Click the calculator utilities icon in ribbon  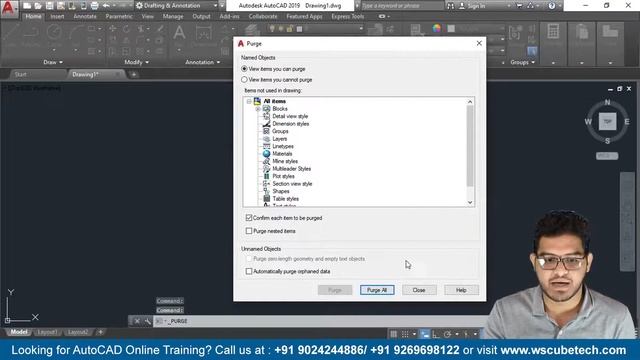tap(553, 32)
